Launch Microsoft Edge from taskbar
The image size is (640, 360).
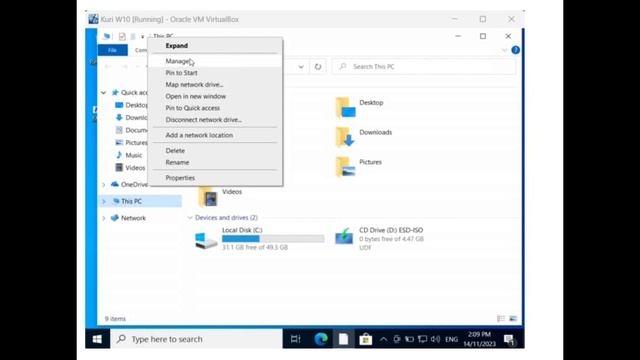click(x=321, y=339)
